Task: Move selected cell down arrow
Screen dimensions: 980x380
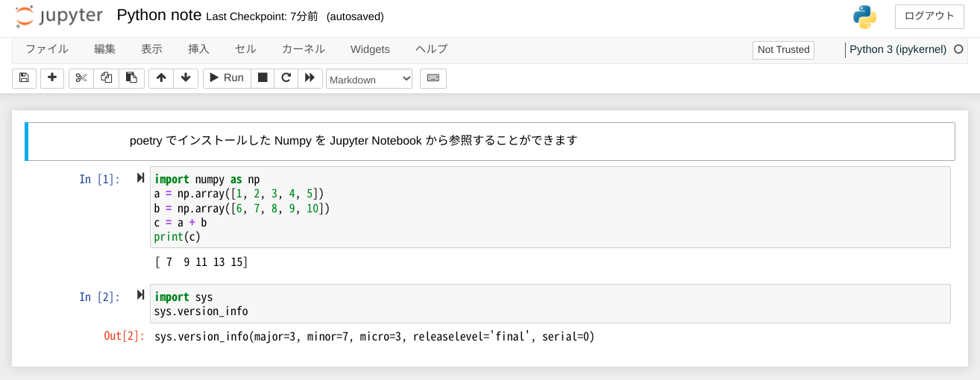Action: 185,78
